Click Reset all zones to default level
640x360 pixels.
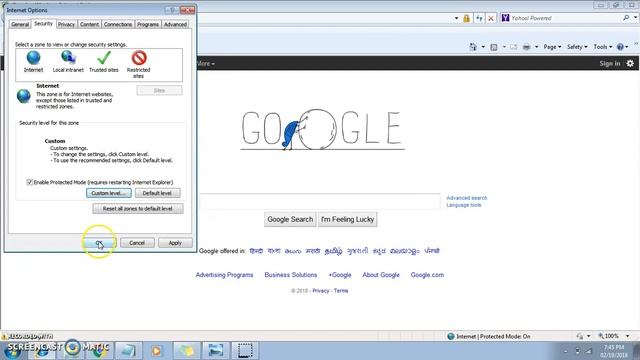138,209
